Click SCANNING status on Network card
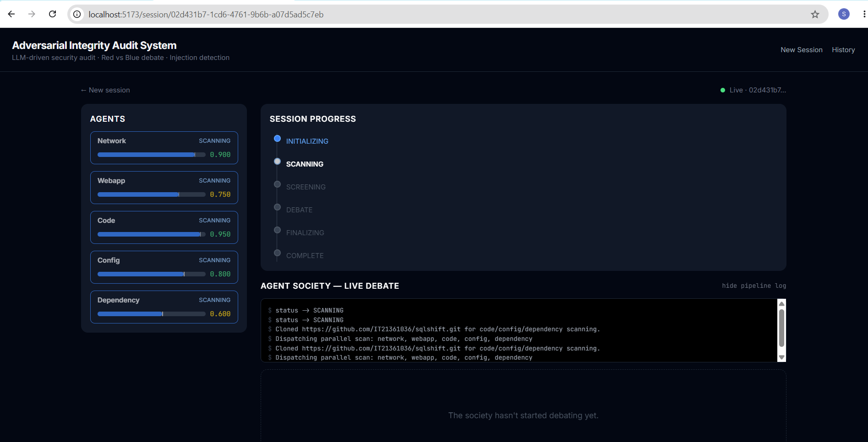 (x=215, y=141)
